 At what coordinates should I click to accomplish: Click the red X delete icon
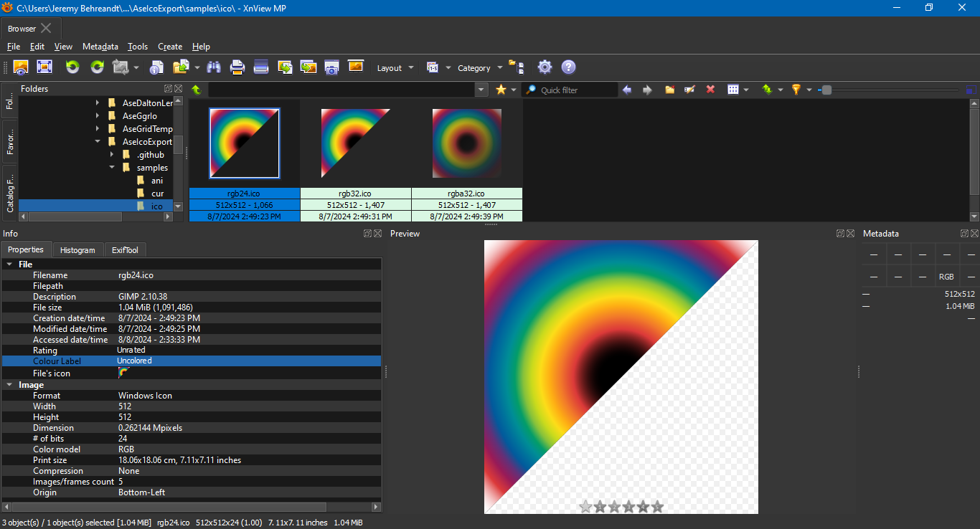(x=710, y=90)
